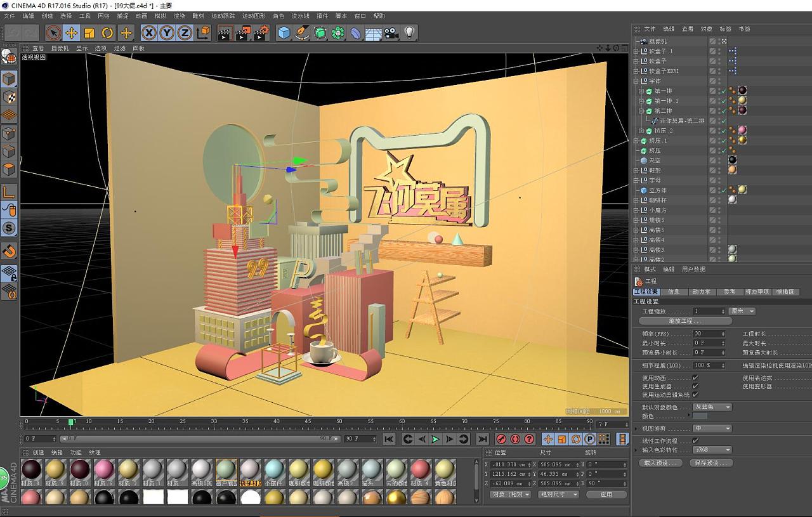
Task: Click the 颜色 color swatch
Action: coord(700,416)
